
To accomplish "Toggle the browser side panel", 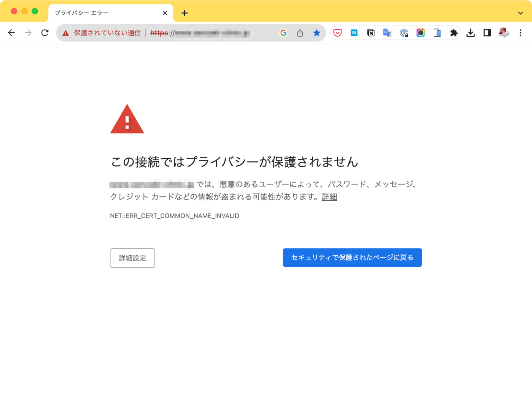I will click(x=487, y=33).
